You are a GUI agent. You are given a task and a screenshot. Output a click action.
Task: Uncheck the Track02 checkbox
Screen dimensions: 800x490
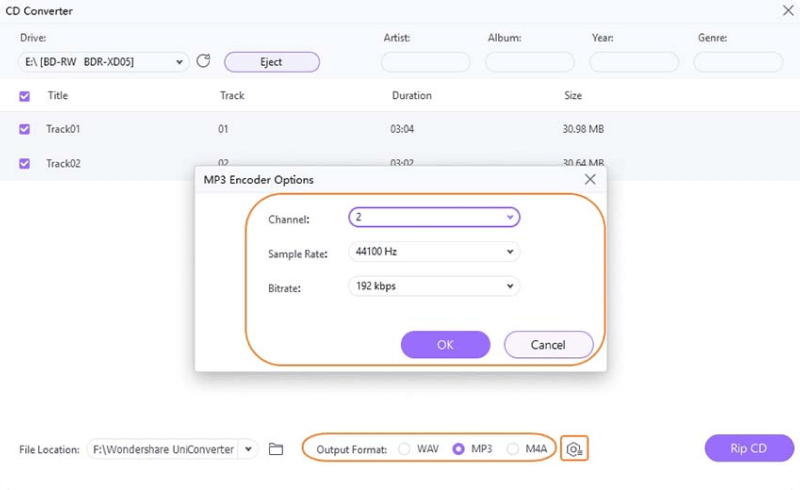coord(25,162)
